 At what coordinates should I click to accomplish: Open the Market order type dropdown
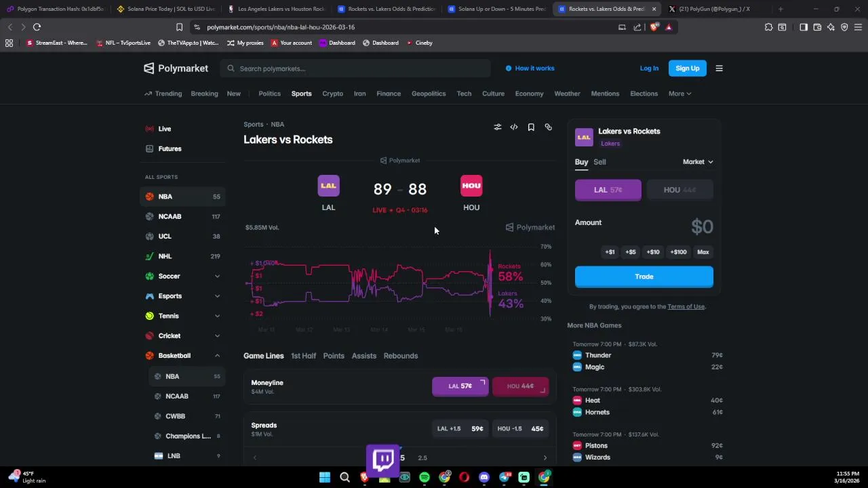click(x=698, y=162)
